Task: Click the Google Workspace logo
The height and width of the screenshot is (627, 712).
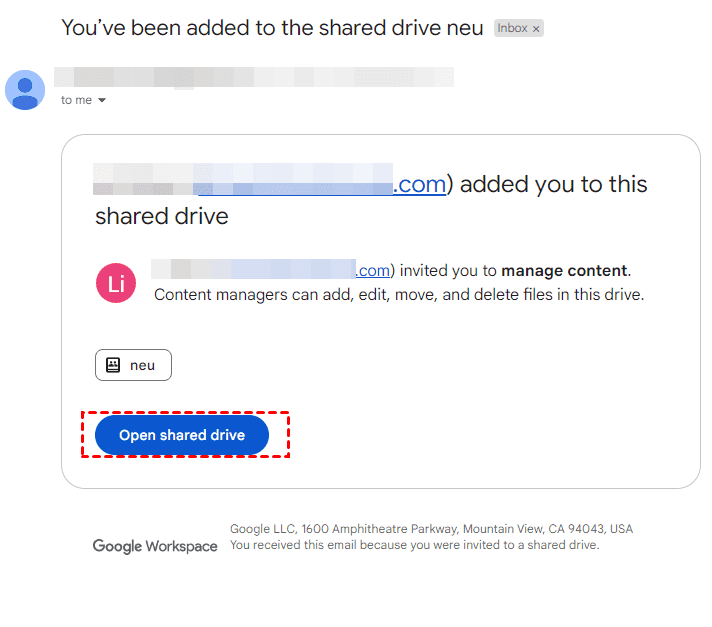Action: 155,546
